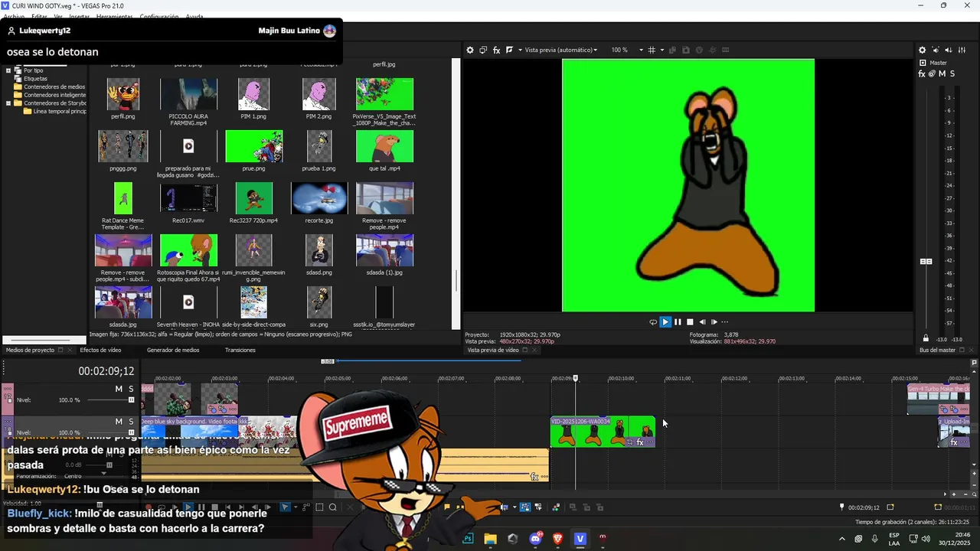Stop the video preview playback

690,322
